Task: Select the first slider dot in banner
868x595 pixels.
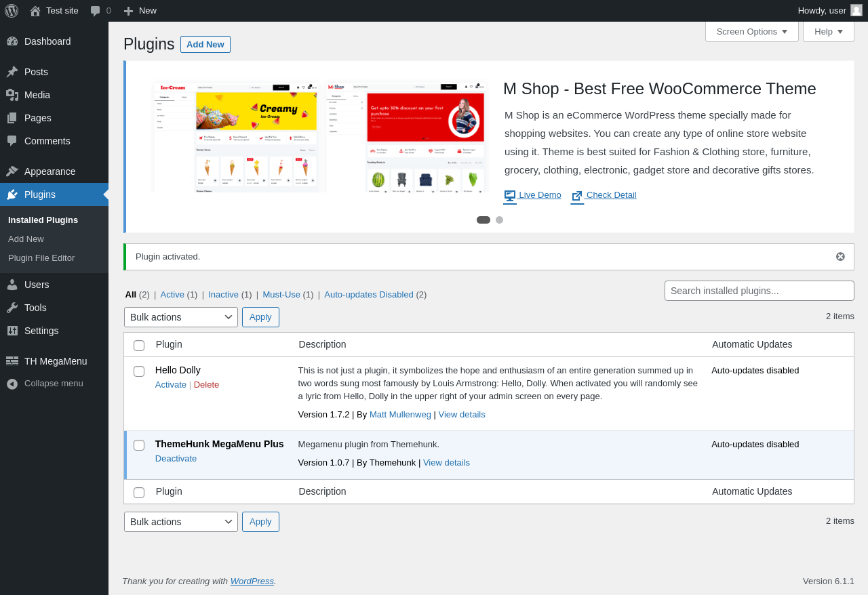Action: tap(484, 220)
